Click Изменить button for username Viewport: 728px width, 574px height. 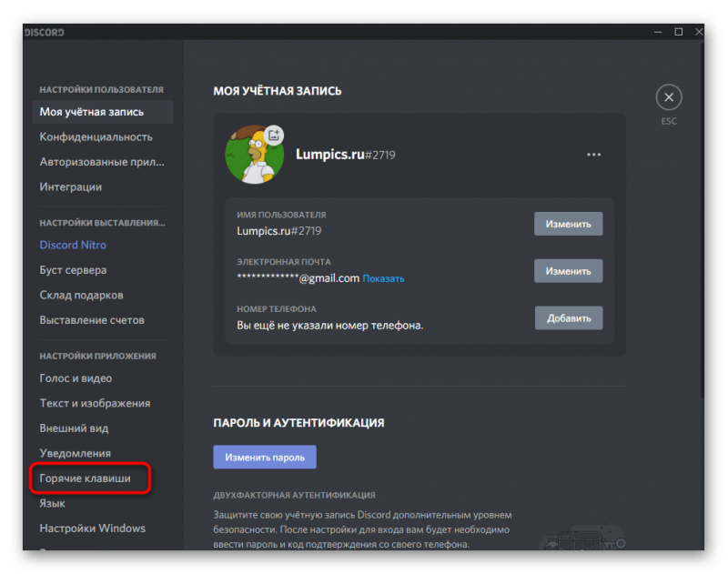click(x=568, y=224)
